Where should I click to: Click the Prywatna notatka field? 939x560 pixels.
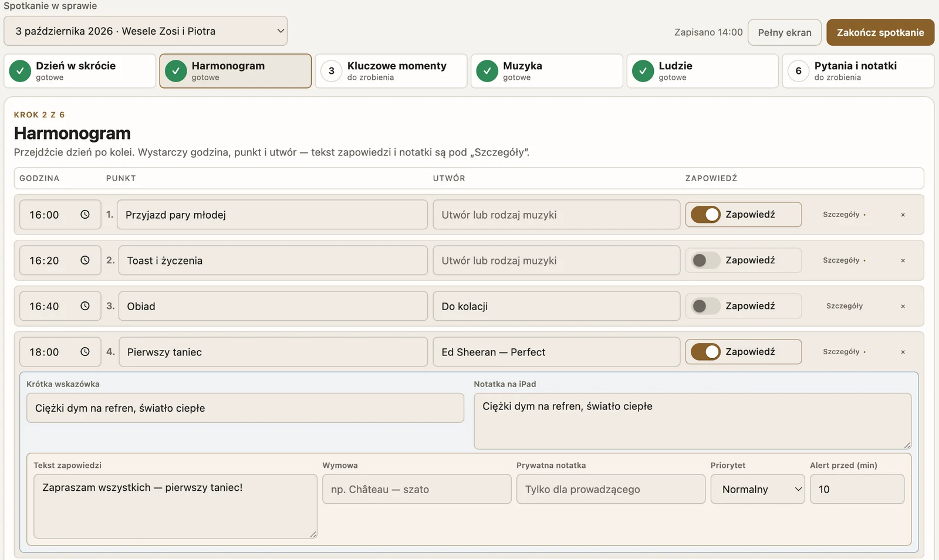[x=611, y=489]
